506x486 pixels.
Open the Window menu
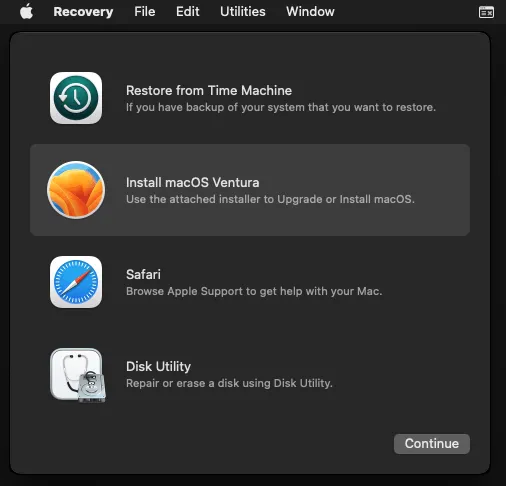pos(310,12)
